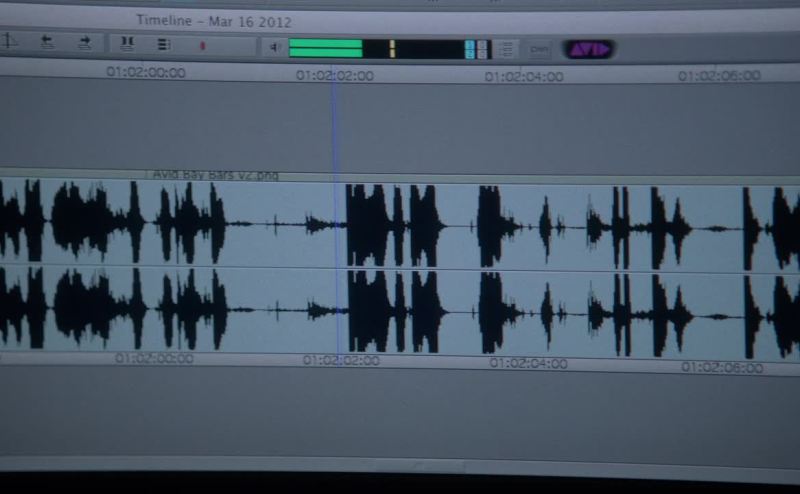Click top ruler at 01:02:04:00
The height and width of the screenshot is (494, 800).
[524, 76]
